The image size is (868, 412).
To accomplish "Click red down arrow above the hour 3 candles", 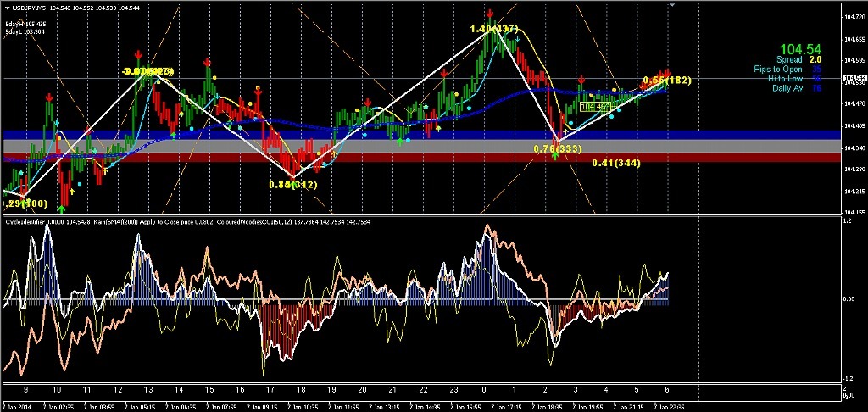I will (581, 81).
